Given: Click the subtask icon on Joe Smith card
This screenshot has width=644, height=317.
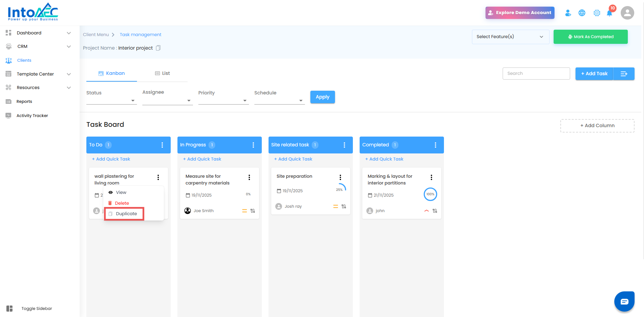Looking at the screenshot, I should coord(253,211).
